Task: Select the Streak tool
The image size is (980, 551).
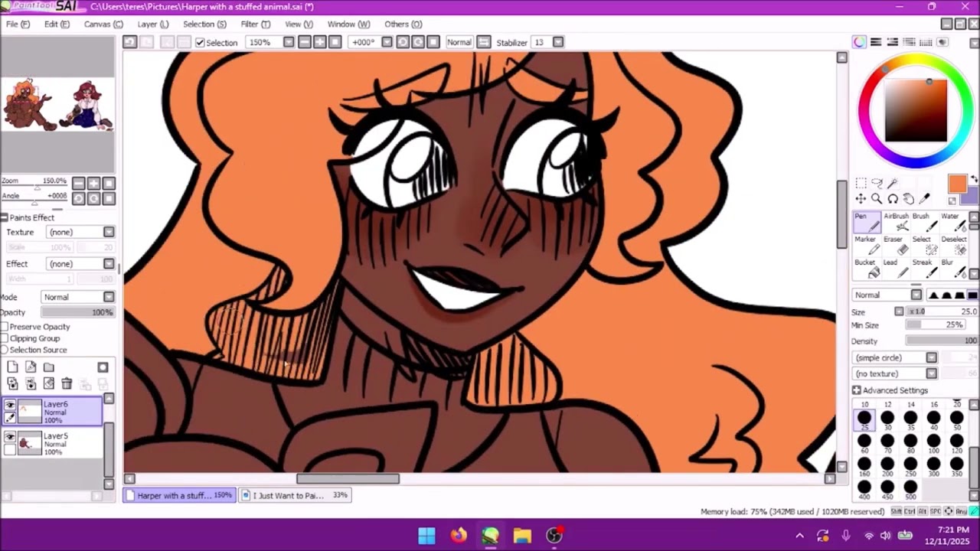Action: pos(924,268)
